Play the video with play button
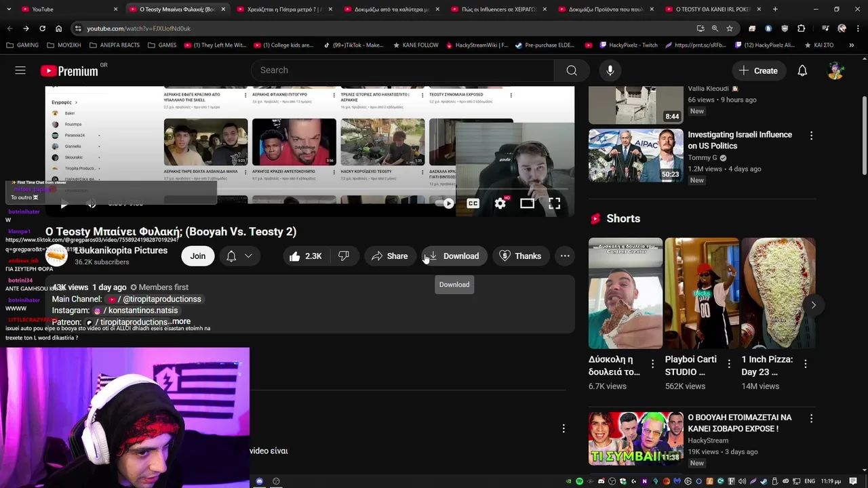This screenshot has height=488, width=868. tap(64, 203)
